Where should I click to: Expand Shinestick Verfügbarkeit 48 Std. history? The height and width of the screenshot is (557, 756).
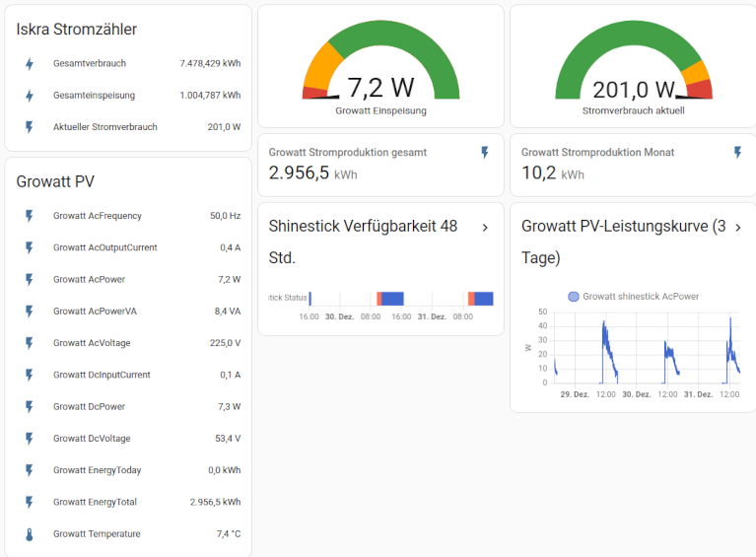pyautogui.click(x=485, y=228)
